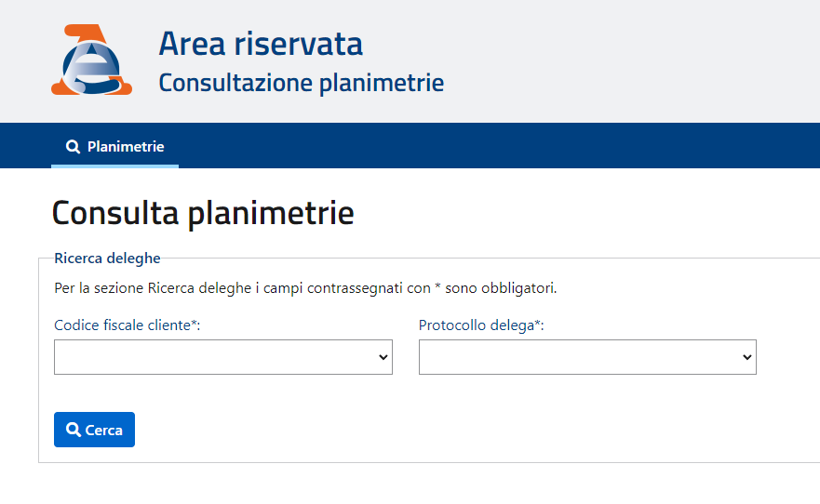Image resolution: width=820 pixels, height=504 pixels.
Task: Click the Consultazione planimetrie subtitle
Action: [302, 83]
